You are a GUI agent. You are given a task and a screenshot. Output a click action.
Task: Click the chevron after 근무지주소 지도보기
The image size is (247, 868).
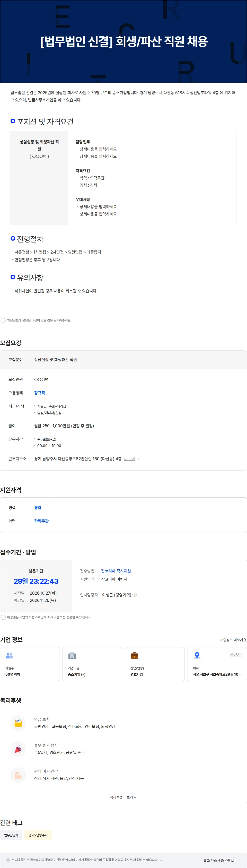(x=138, y=459)
